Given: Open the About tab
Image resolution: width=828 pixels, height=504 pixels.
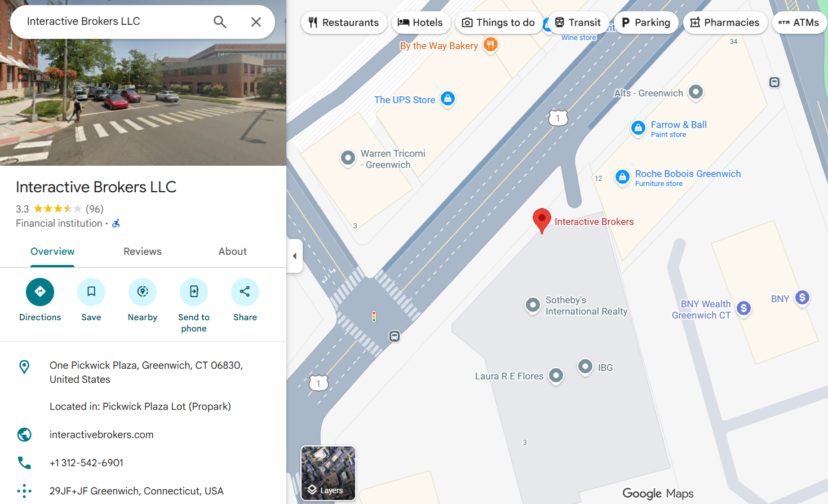Looking at the screenshot, I should coord(233,251).
